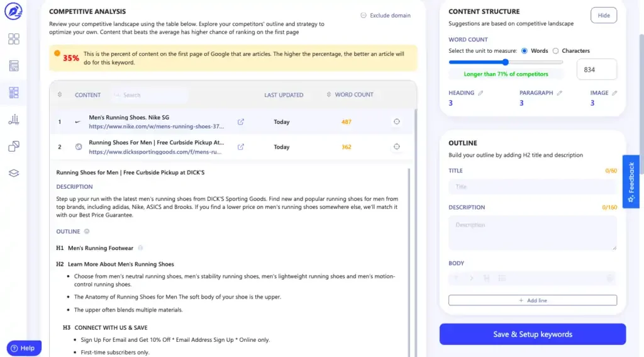Edit the HEADING count pencil icon
Image resolution: width=644 pixels, height=357 pixels.
(480, 93)
